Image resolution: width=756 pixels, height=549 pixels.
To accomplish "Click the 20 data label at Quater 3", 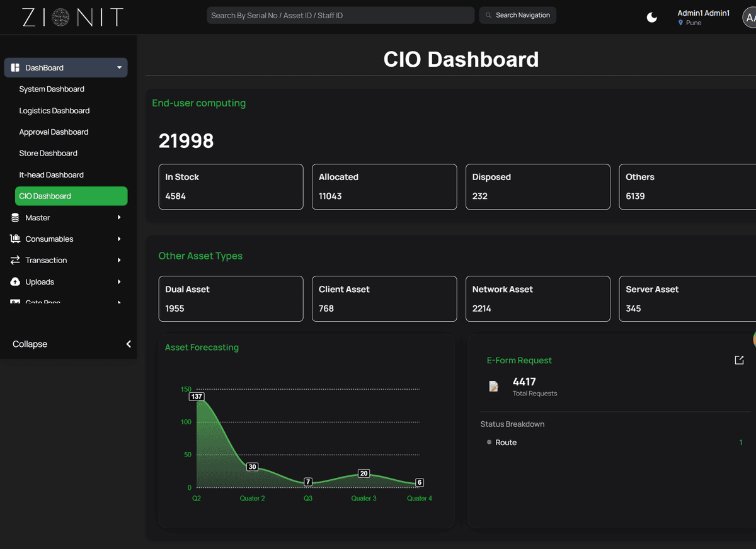I will pos(364,473).
